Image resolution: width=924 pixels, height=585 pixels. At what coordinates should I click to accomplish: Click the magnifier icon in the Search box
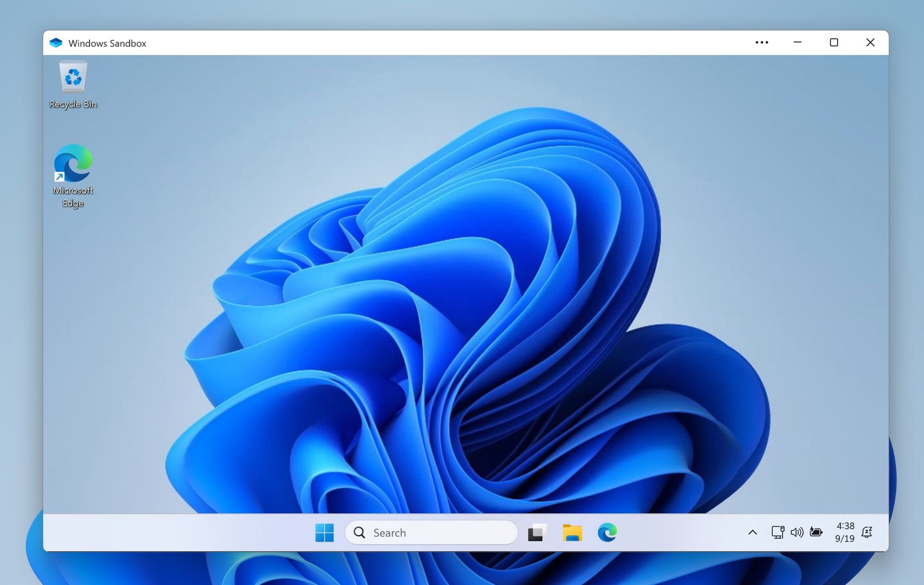pyautogui.click(x=359, y=532)
